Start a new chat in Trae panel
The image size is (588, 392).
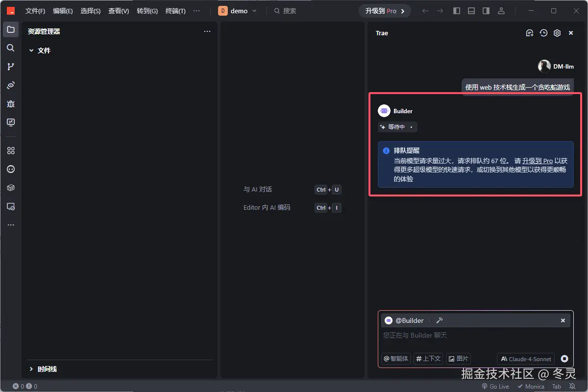tap(530, 33)
